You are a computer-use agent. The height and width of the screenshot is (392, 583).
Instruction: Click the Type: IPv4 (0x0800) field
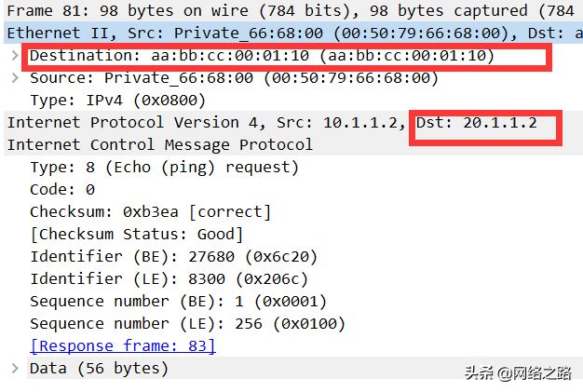(x=118, y=101)
